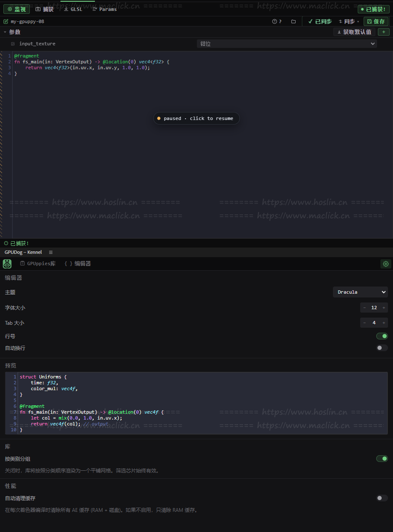Switch to the 捕获 capture tab
This screenshot has height=532, width=393.
45,9
